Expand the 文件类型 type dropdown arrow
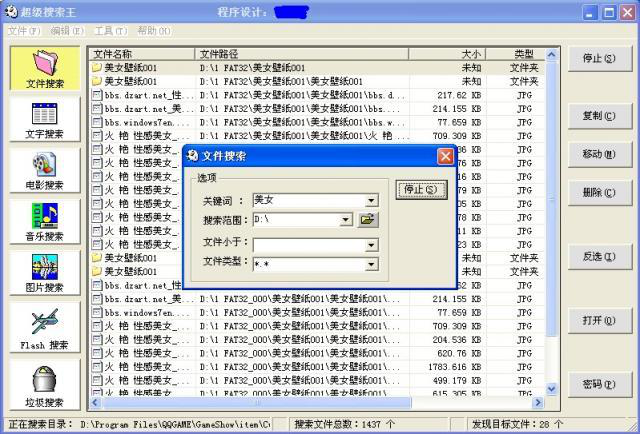Image resolution: width=640 pixels, height=434 pixels. pyautogui.click(x=371, y=264)
